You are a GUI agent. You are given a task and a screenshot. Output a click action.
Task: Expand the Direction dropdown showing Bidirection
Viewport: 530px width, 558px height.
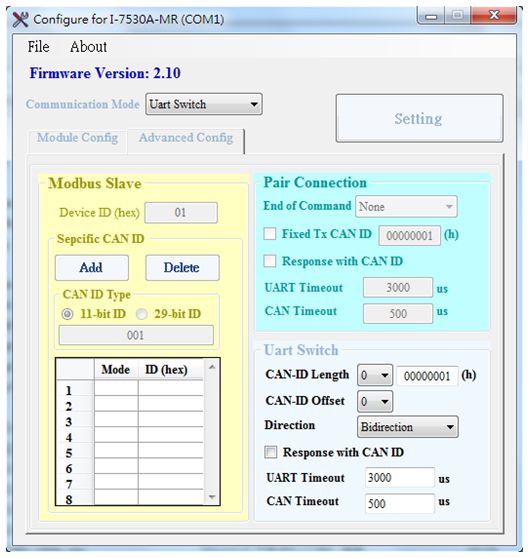click(408, 427)
